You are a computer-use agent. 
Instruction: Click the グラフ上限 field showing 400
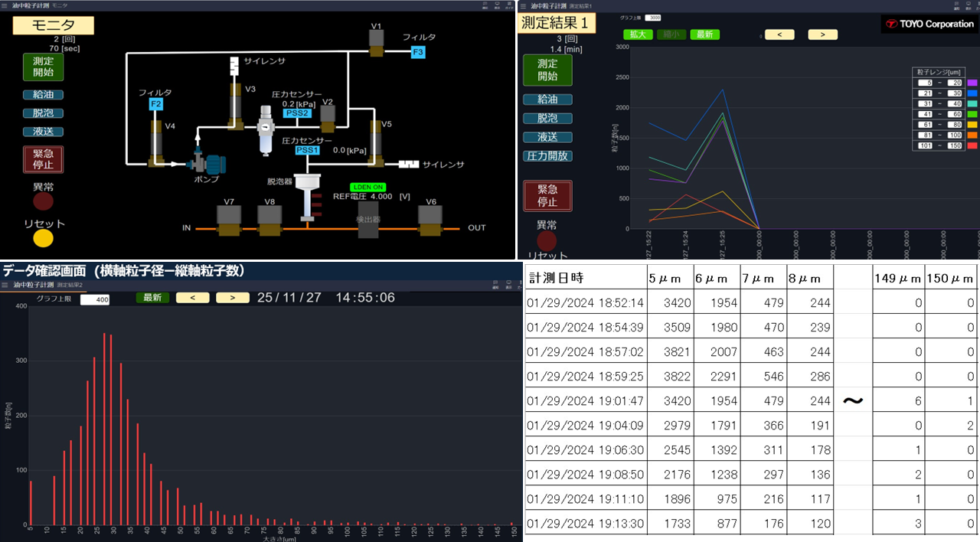pyautogui.click(x=95, y=300)
